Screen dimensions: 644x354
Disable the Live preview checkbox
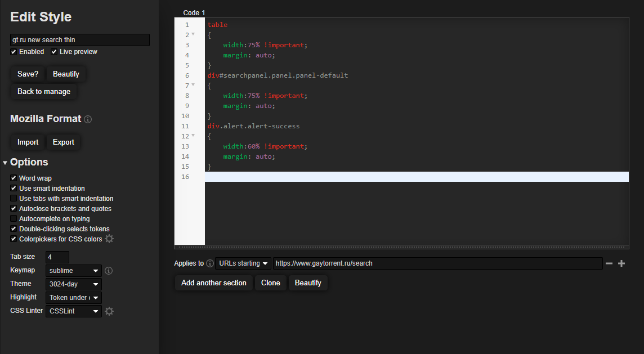[x=53, y=51]
